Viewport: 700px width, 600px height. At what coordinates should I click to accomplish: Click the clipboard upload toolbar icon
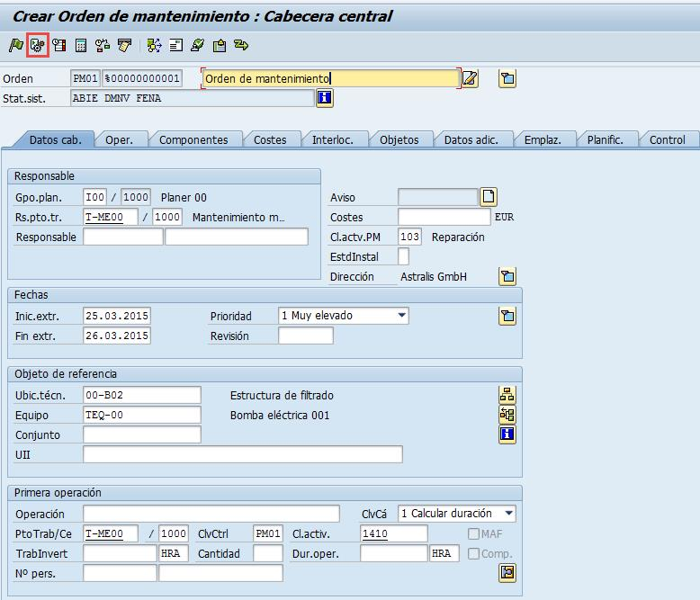[x=220, y=45]
